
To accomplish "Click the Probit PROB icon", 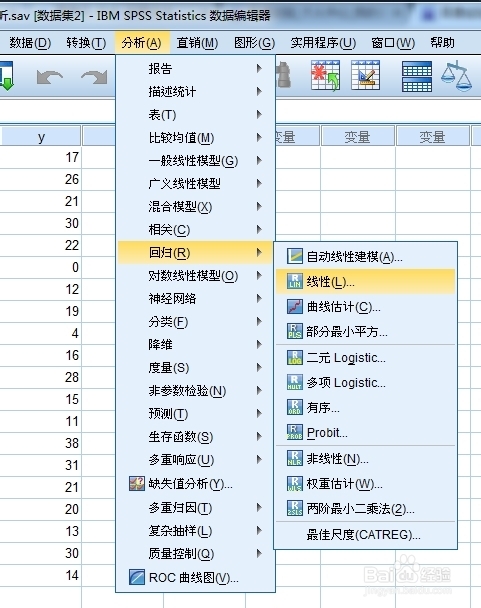I will tap(295, 432).
